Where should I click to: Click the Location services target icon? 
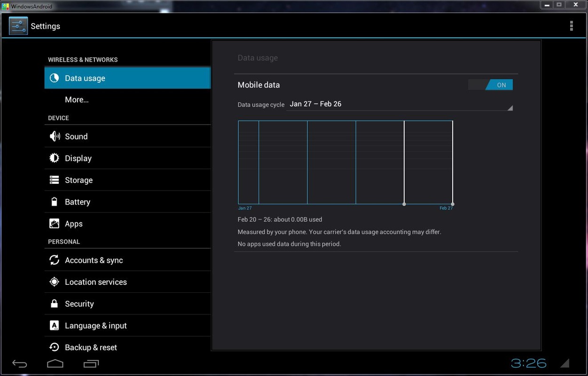click(55, 282)
